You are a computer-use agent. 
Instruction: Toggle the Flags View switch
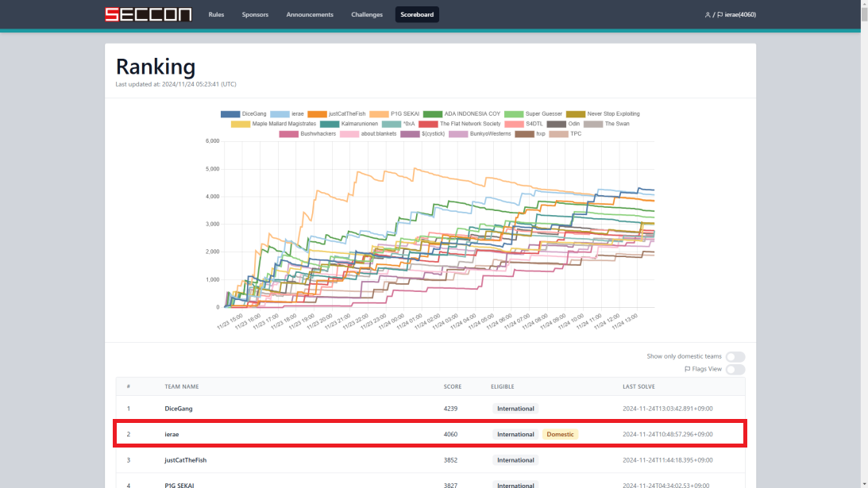(735, 369)
